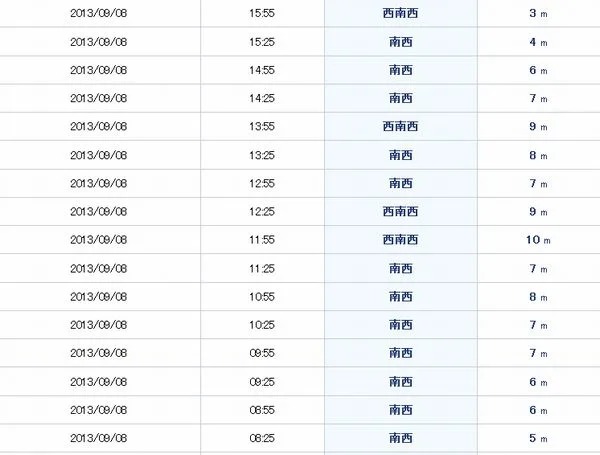Select the 09:25 time cell

(x=262, y=382)
